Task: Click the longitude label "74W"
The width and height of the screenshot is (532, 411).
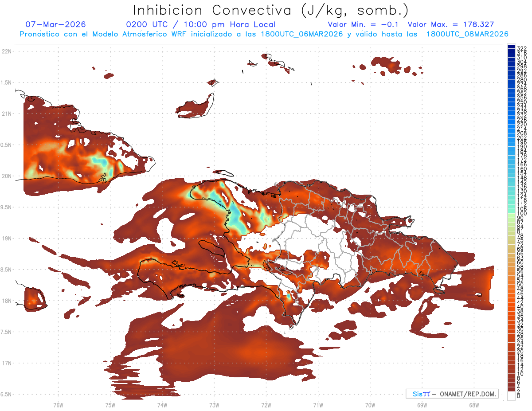Action: click(x=162, y=404)
